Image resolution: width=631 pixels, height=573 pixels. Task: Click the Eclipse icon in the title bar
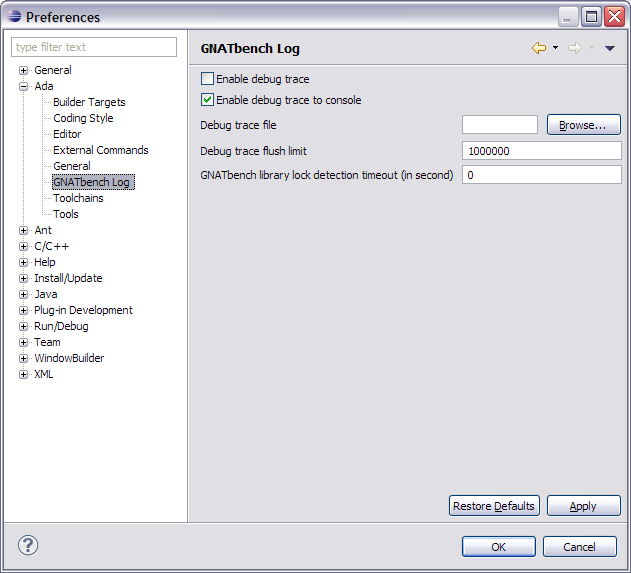pos(14,16)
